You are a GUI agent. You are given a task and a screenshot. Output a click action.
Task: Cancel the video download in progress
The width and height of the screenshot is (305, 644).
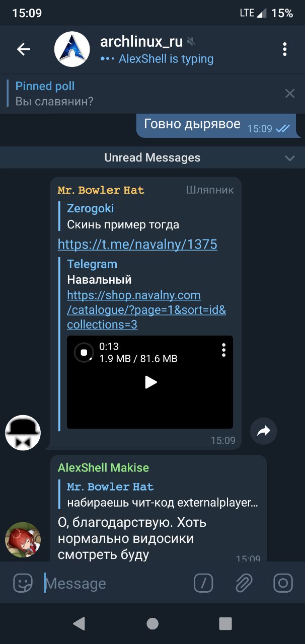[84, 352]
